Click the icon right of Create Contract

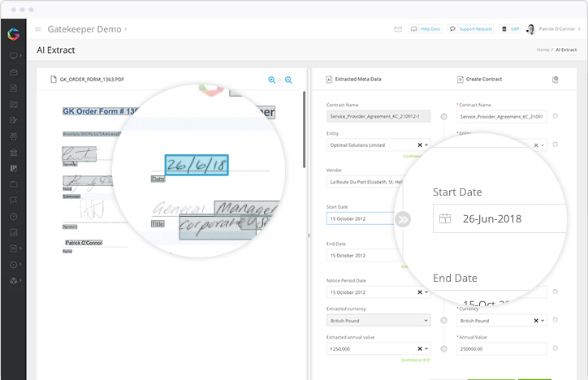click(555, 80)
